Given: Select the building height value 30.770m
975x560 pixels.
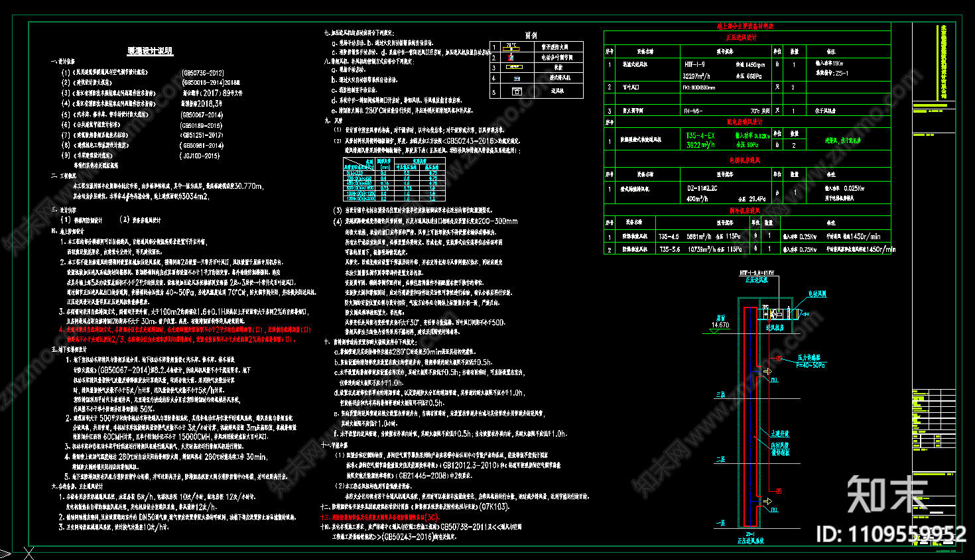Looking at the screenshot, I should click(x=248, y=187).
